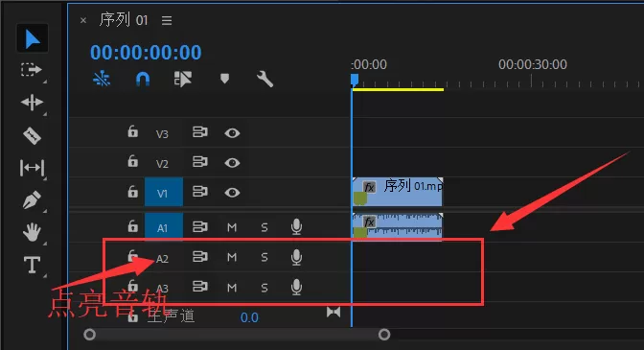Hide track V2 output eye
The height and width of the screenshot is (350, 644).
232,163
